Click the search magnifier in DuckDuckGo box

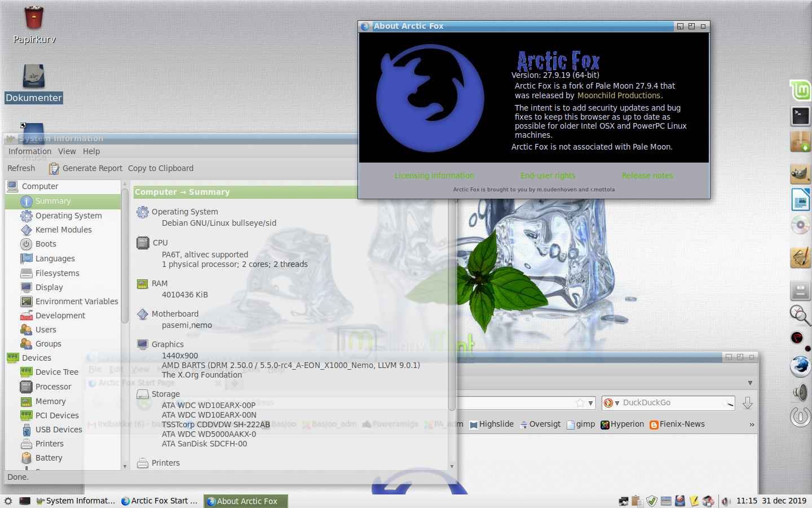(x=729, y=403)
